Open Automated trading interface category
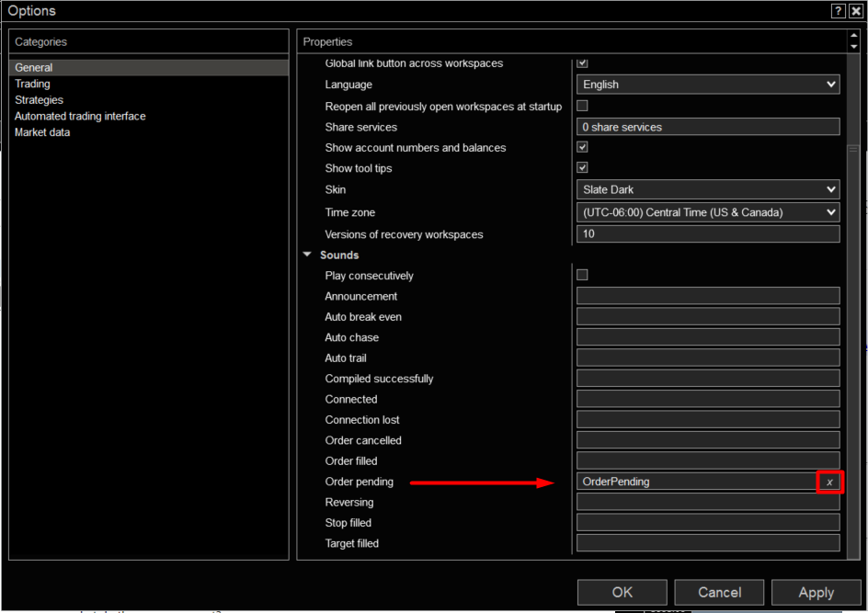The height and width of the screenshot is (613, 868). coord(80,116)
